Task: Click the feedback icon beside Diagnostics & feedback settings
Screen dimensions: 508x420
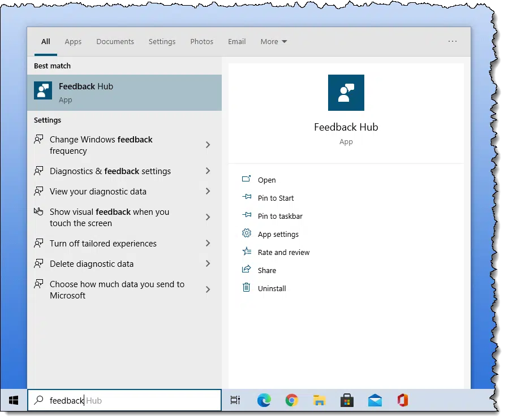Action: (x=38, y=171)
